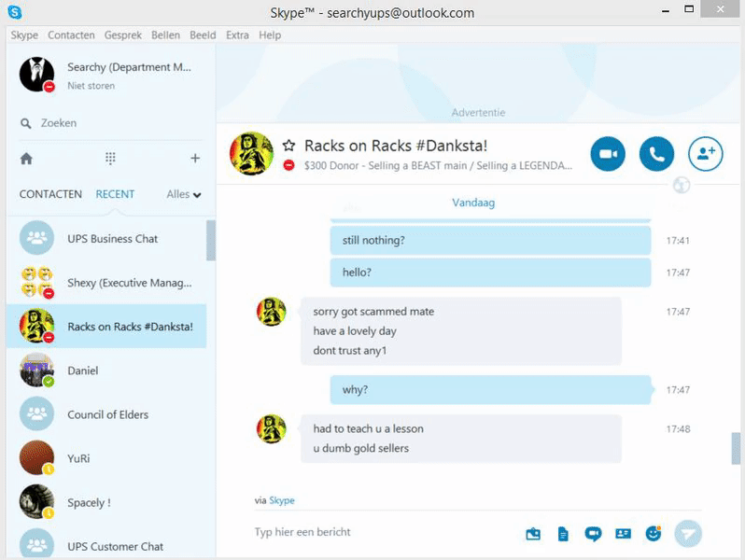Open Council of Elders group chat
Viewport: 745px width, 560px height.
pos(106,414)
